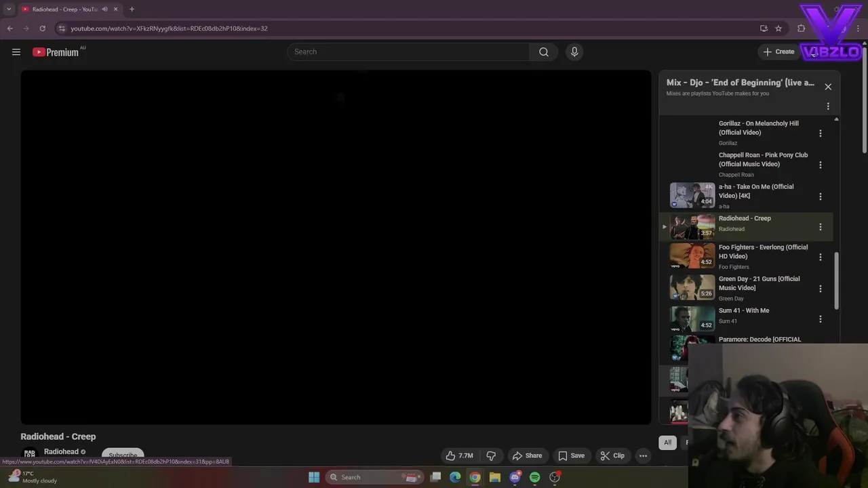868x488 pixels.
Task: Save the video to a playlist
Action: click(571, 455)
